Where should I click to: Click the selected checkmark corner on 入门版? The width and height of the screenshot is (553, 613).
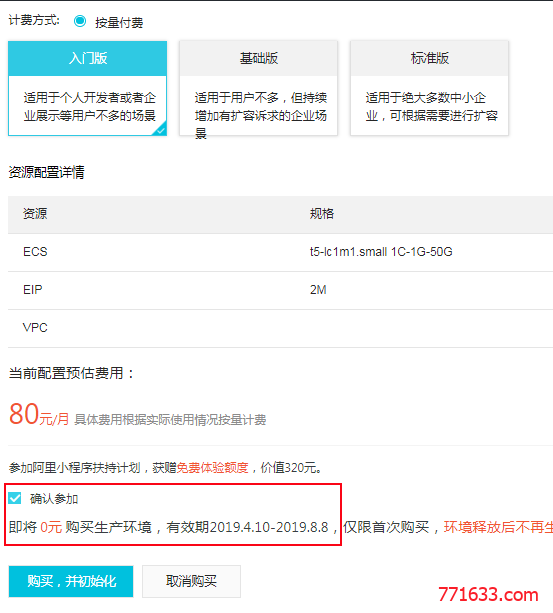pos(161,130)
